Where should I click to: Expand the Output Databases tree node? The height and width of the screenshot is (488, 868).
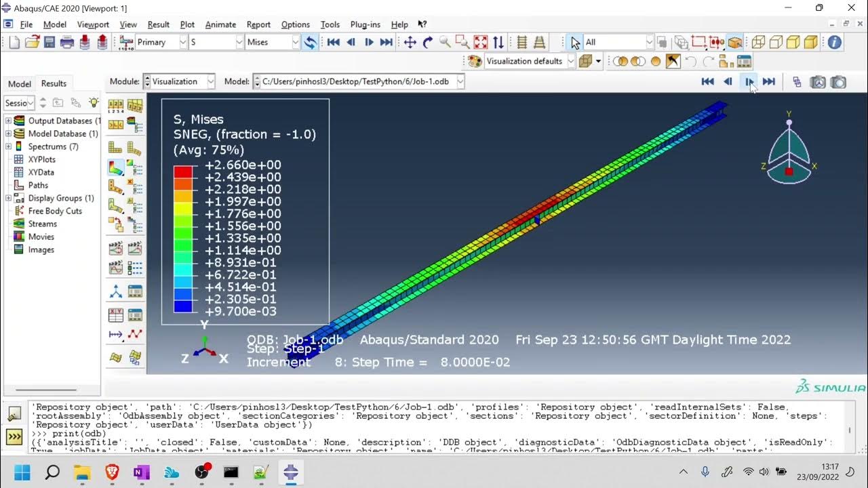pos(9,121)
